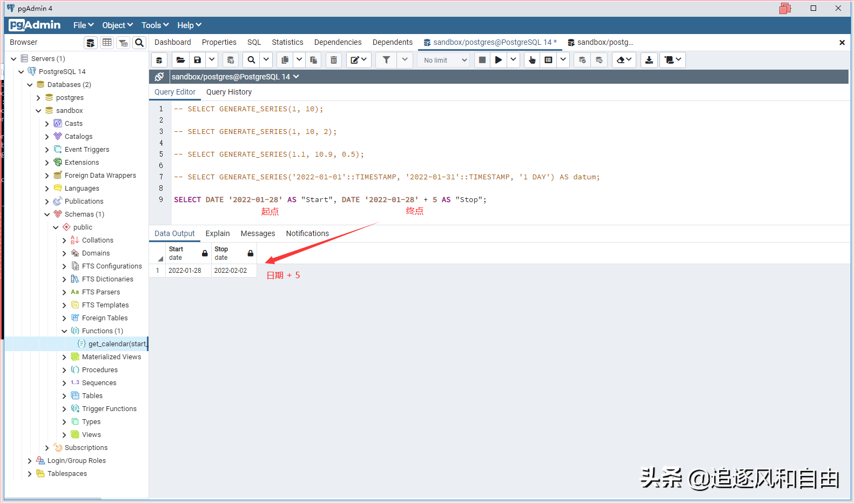Expand the Login/Group Roles node
The width and height of the screenshot is (855, 504).
[x=30, y=461]
